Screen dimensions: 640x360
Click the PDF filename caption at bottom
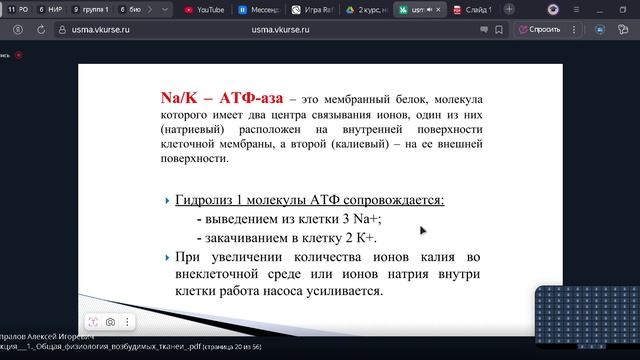tap(131, 347)
